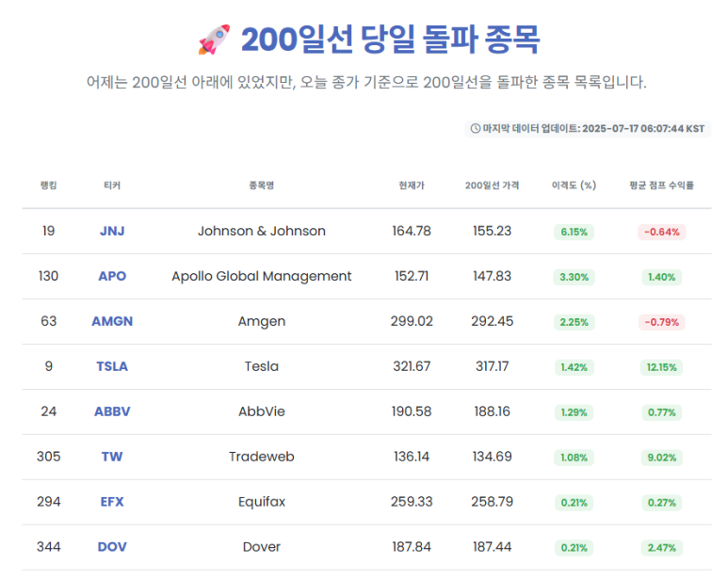The height and width of the screenshot is (580, 728).
Task: Click the 1.08% deviation badge
Action: pyautogui.click(x=574, y=458)
